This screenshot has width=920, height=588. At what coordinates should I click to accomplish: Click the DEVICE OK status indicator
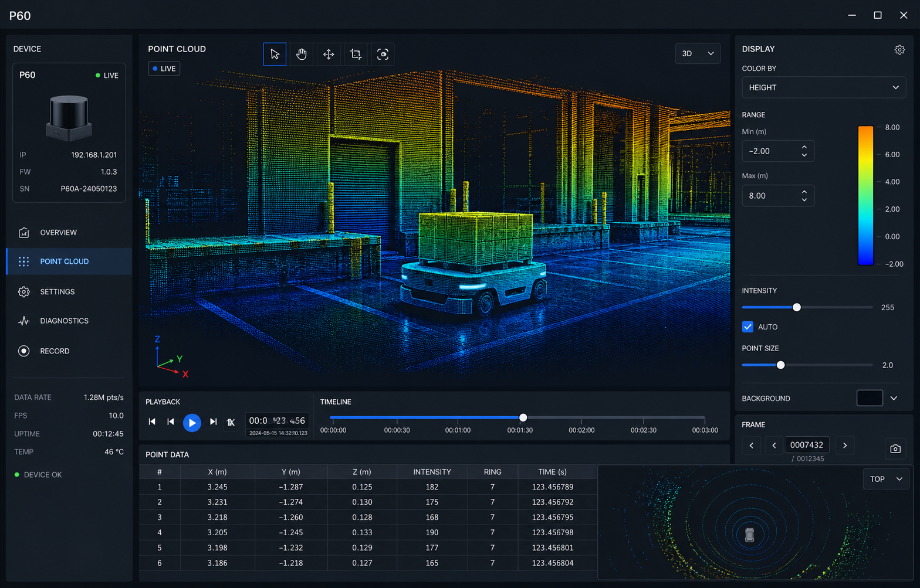38,475
